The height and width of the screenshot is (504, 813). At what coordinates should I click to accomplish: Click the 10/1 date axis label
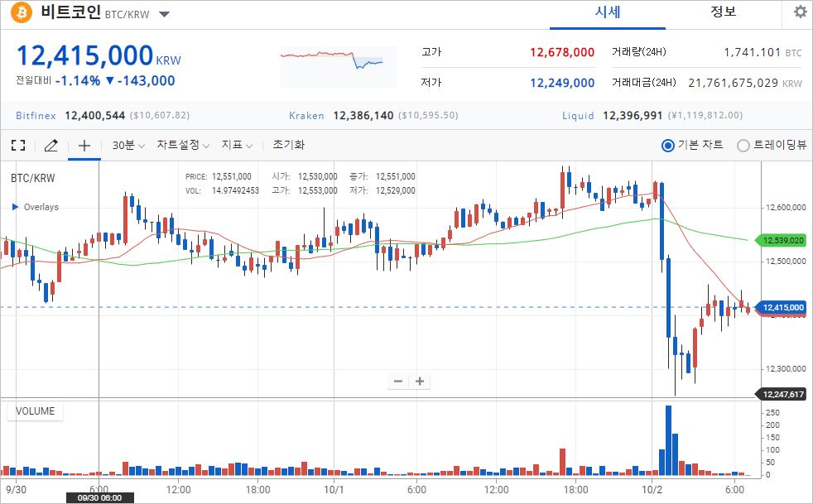(334, 489)
